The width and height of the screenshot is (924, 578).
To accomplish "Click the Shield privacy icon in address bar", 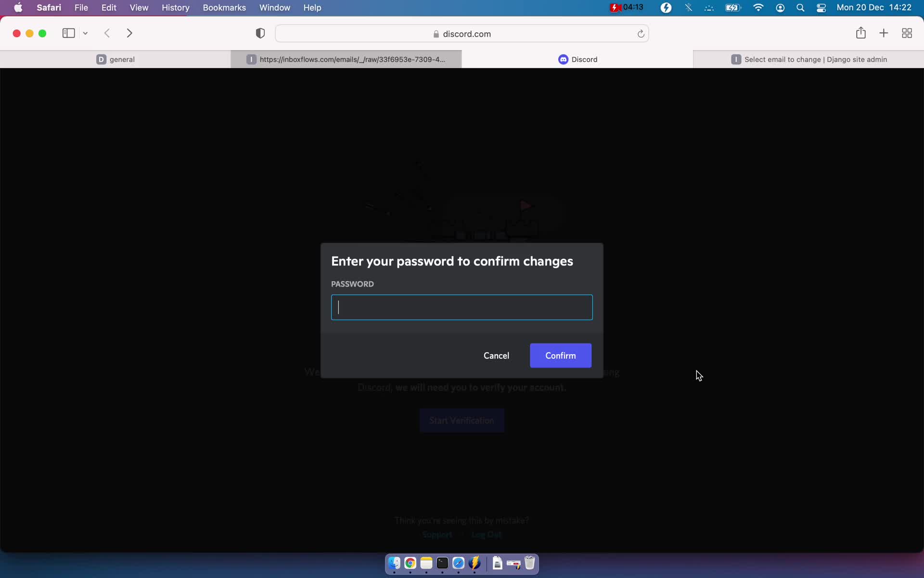I will tap(260, 33).
